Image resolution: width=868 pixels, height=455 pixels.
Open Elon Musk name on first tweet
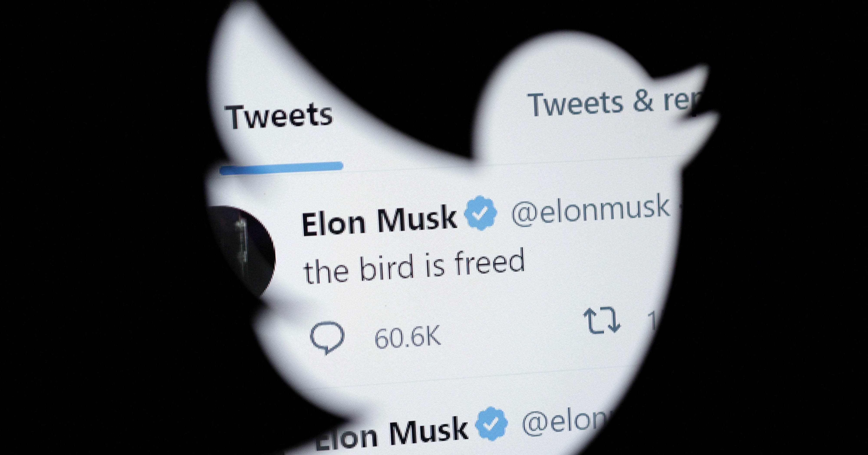[x=379, y=221]
